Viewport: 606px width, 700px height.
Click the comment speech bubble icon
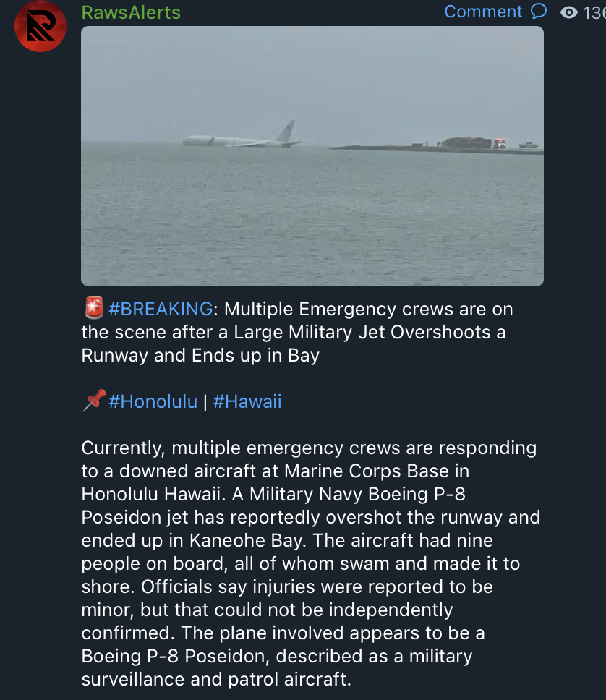539,11
